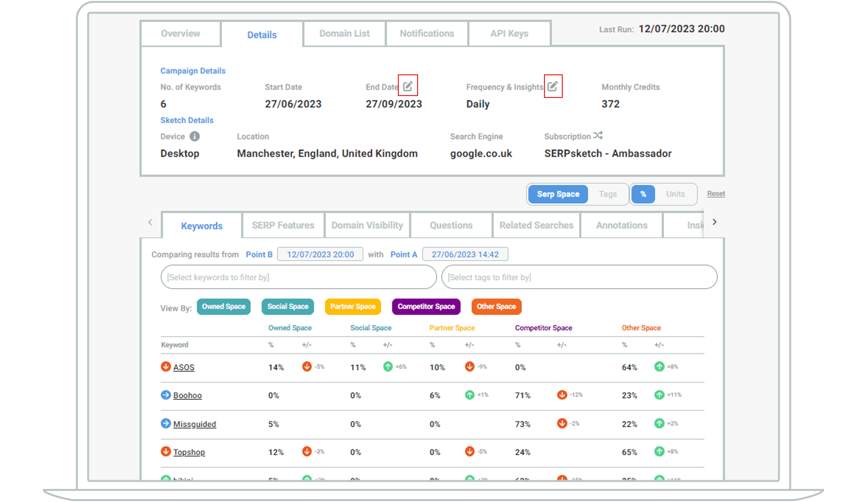Toggle Other Space view filter

click(x=496, y=307)
